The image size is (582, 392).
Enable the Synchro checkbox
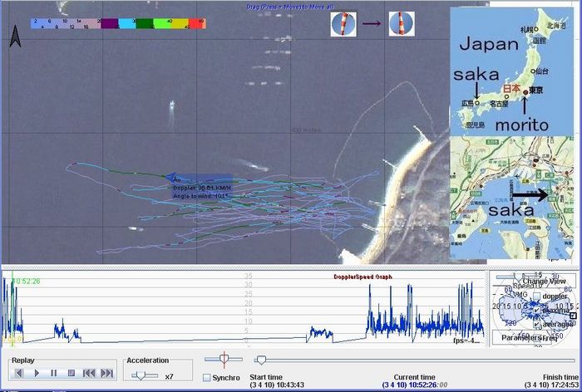207,378
